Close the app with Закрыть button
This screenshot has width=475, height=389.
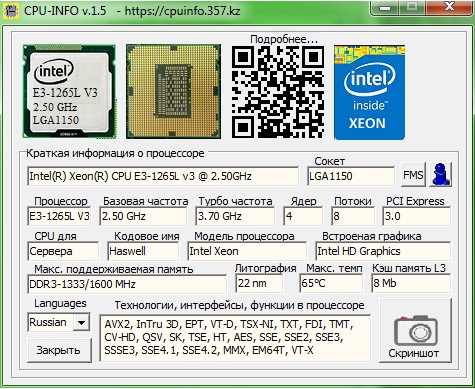tap(59, 350)
